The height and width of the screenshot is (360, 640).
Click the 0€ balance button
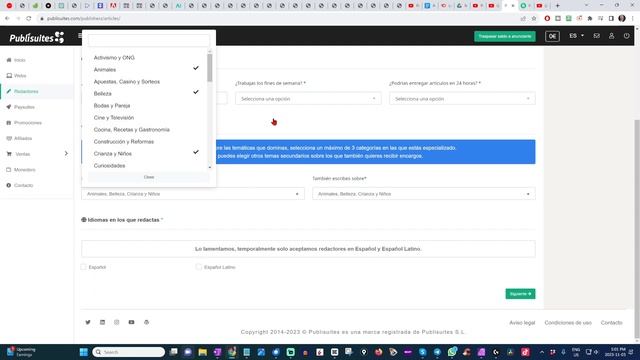click(552, 36)
